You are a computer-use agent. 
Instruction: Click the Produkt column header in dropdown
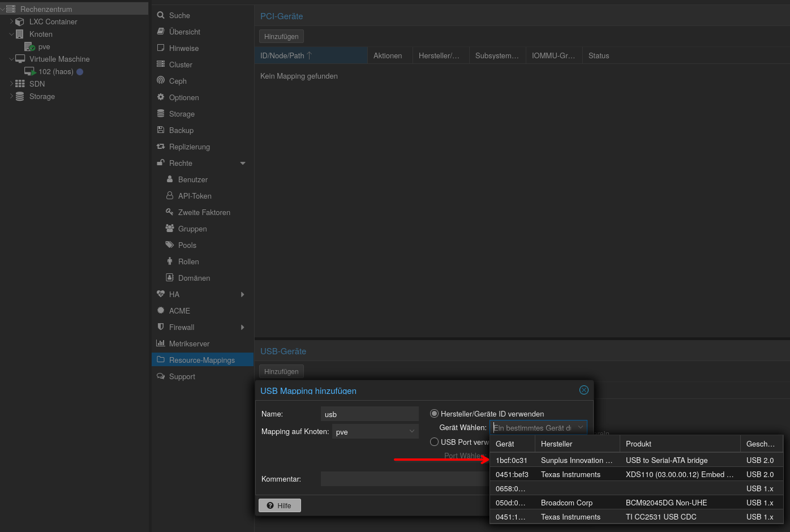(x=680, y=444)
